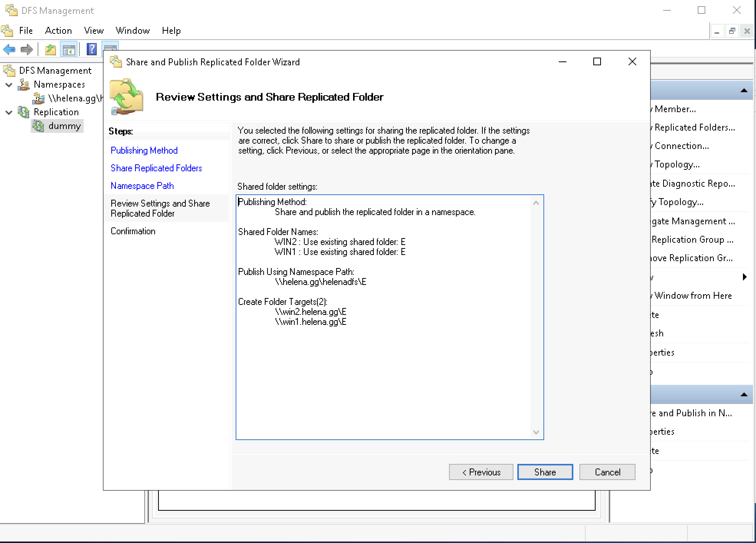Click the DFS Management root node icon
Viewport: 756px width, 543px height.
point(9,71)
